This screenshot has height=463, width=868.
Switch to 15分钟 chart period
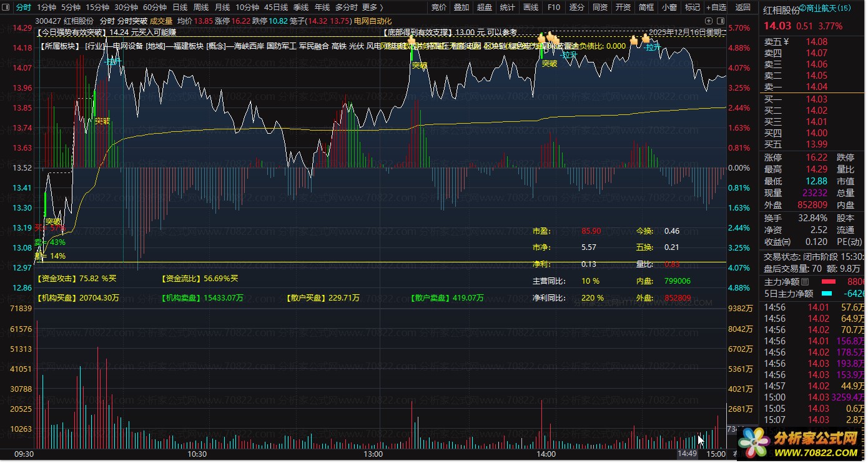(x=97, y=7)
